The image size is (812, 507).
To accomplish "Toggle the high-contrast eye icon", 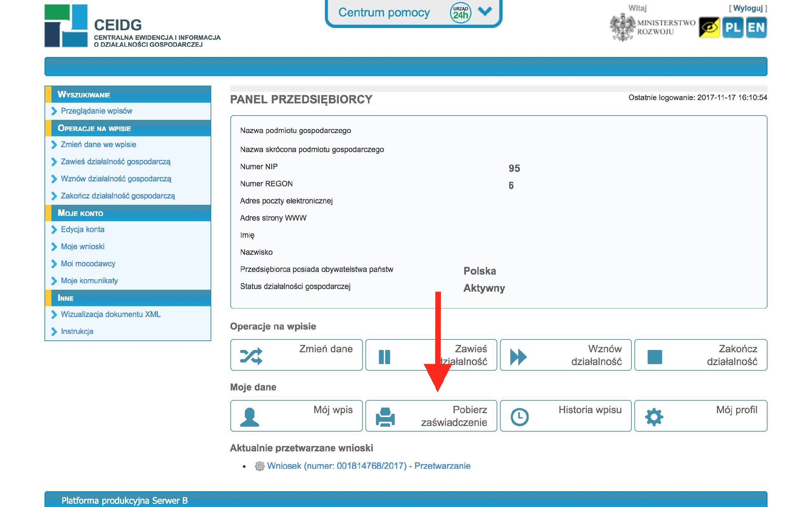I will pyautogui.click(x=709, y=28).
